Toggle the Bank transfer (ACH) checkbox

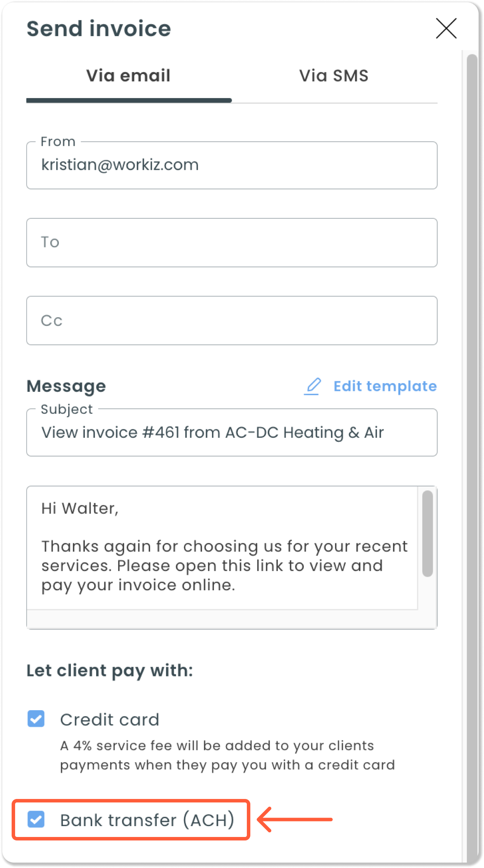click(x=36, y=820)
